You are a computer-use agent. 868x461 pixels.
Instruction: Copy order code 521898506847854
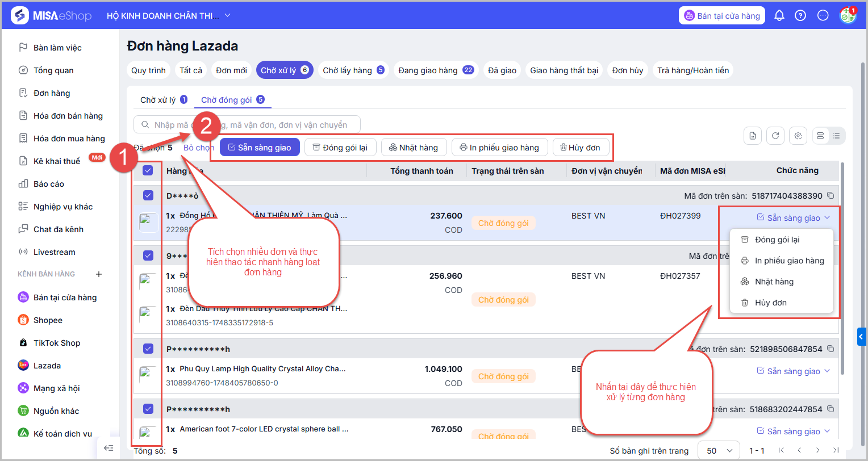(831, 349)
